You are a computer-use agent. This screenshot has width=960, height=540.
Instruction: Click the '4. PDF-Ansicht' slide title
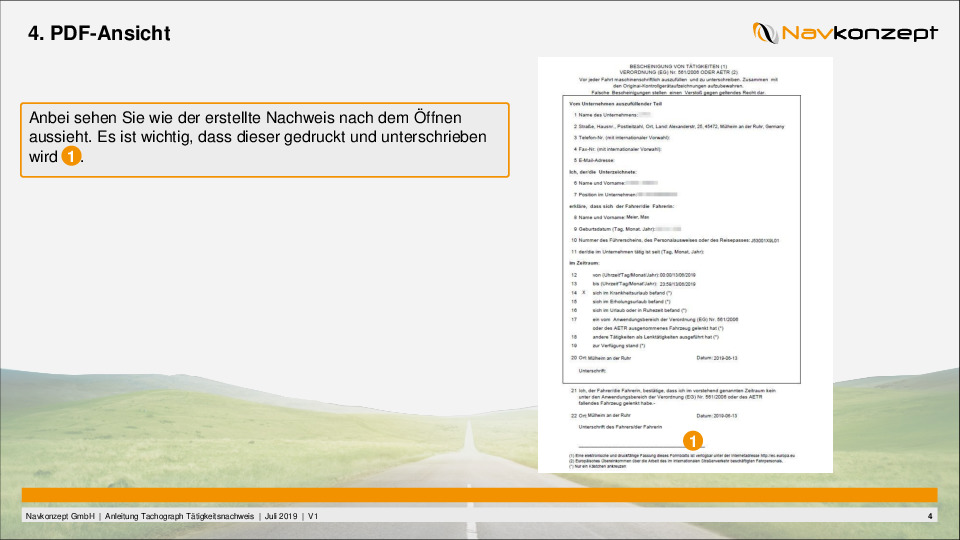pos(99,33)
